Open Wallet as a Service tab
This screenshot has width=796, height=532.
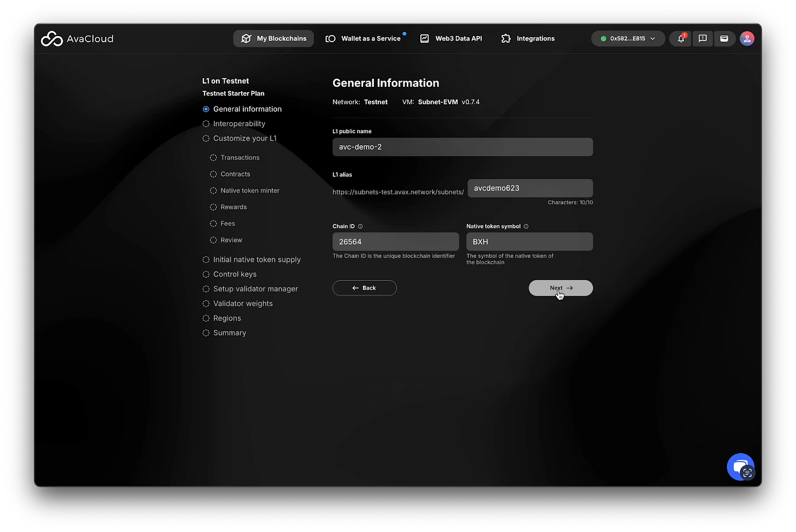[x=364, y=39]
